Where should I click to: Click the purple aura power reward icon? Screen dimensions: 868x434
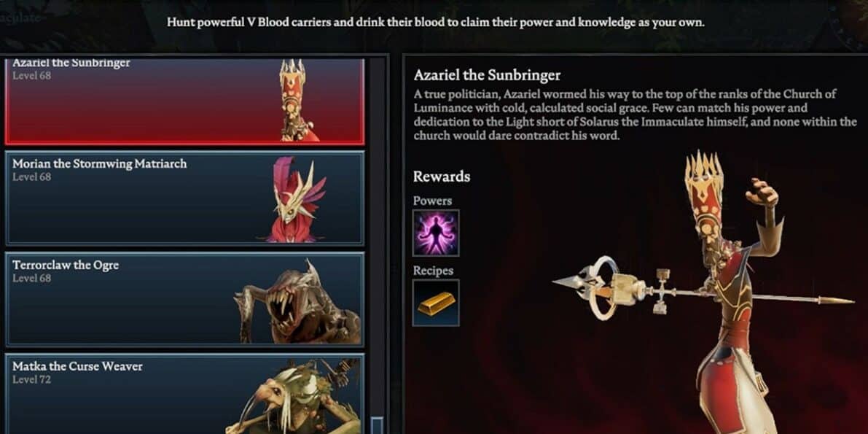click(436, 233)
